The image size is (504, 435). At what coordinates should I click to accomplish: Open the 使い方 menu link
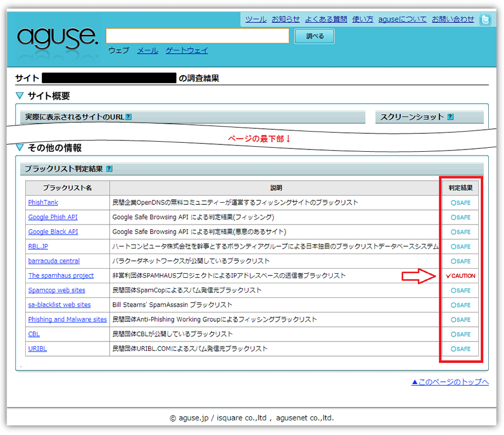tap(362, 19)
